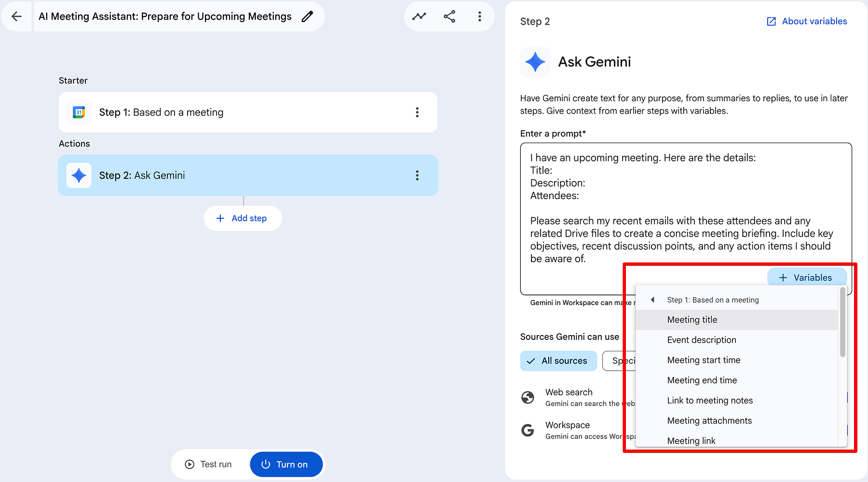
Task: Click the Google Calendar icon in Step 1
Action: point(79,112)
